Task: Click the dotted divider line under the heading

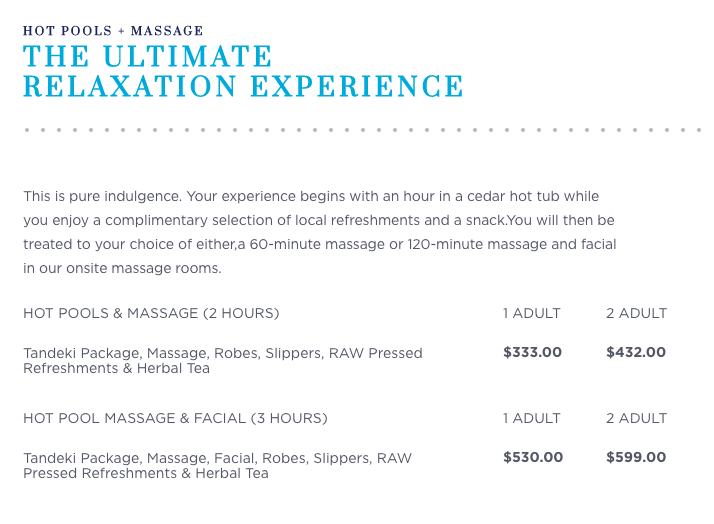Action: click(x=360, y=130)
